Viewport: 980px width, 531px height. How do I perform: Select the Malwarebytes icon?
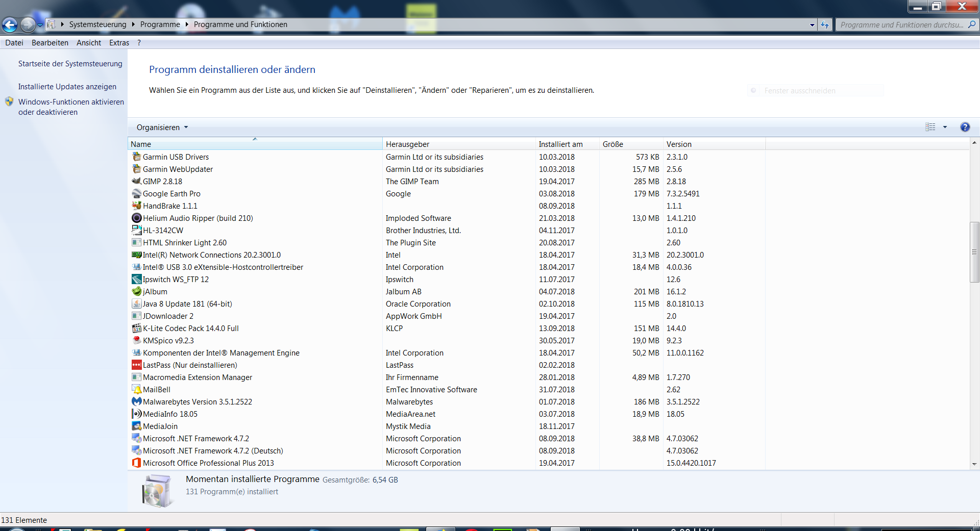[x=136, y=401]
